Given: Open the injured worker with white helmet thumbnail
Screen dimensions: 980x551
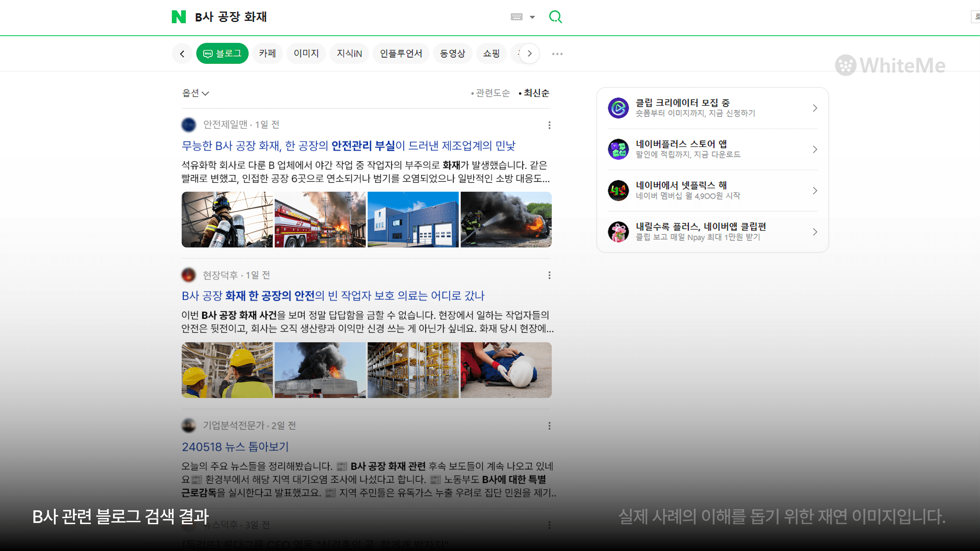Looking at the screenshot, I should tap(506, 370).
